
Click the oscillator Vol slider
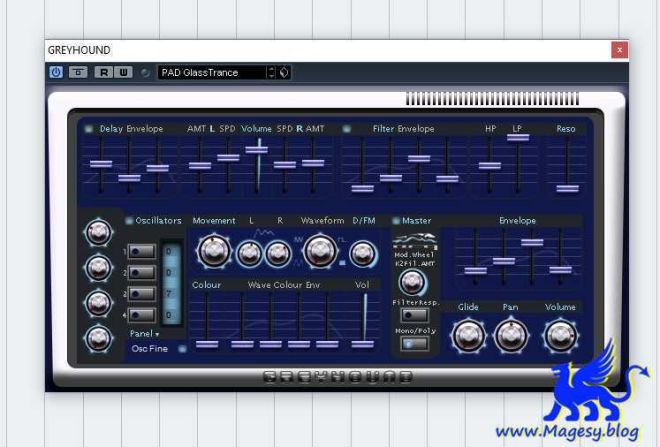pyautogui.click(x=362, y=344)
